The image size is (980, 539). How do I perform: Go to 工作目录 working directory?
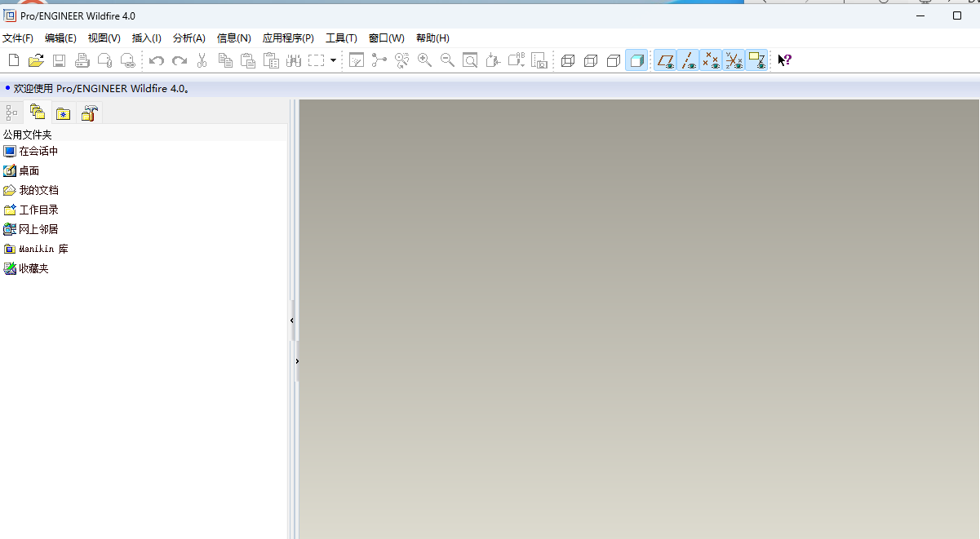[31, 210]
